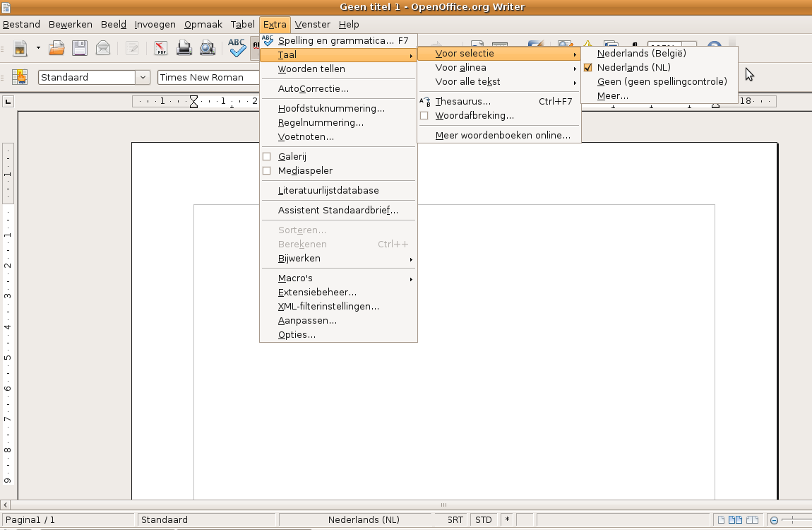Click the tab stop type button on ruler
812x530 pixels.
click(x=8, y=102)
